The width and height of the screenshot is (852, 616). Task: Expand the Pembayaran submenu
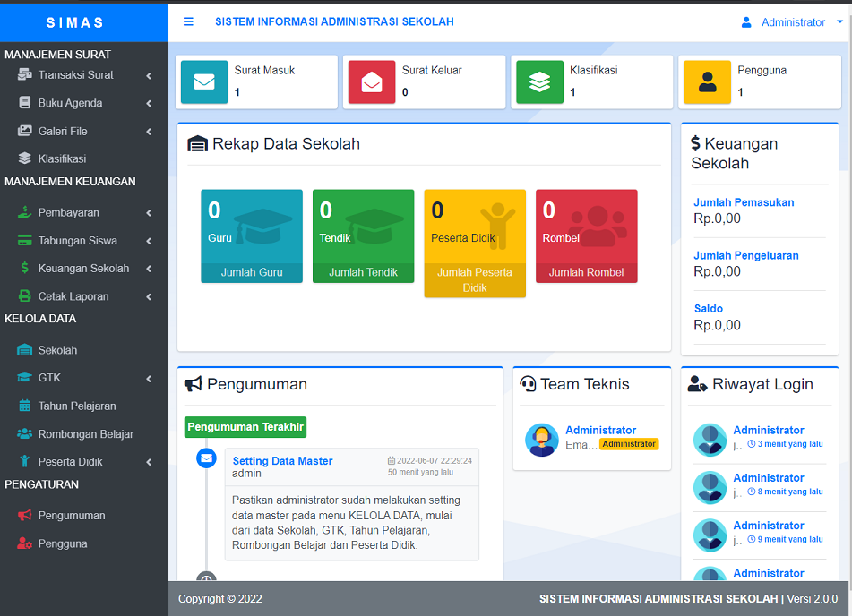[x=83, y=212]
